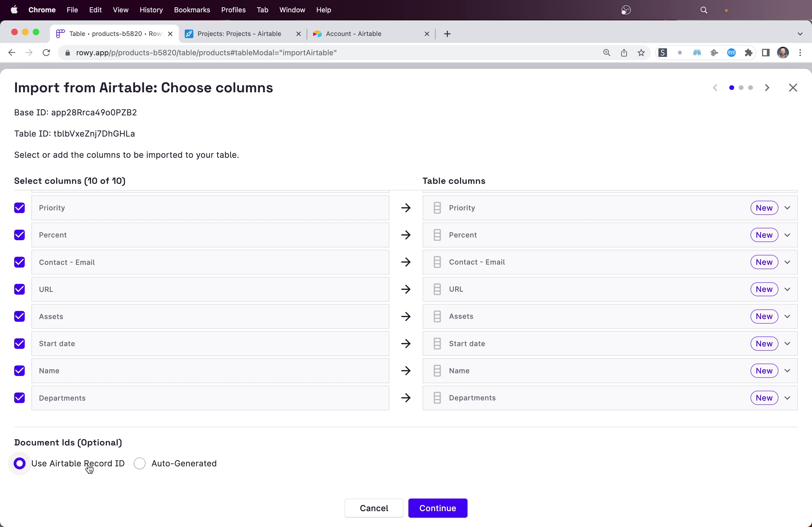Screen dimensions: 812x527
Task: Go to next import step arrow
Action: [767, 87]
